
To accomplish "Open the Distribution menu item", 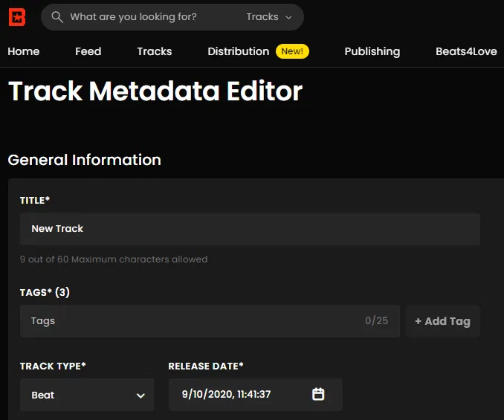I will point(238,51).
